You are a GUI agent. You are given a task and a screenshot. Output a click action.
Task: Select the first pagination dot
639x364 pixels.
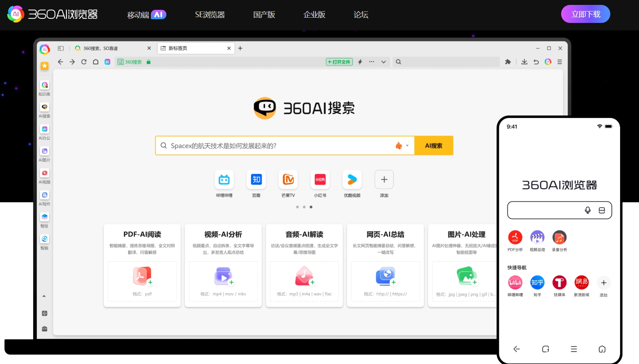pyautogui.click(x=297, y=207)
